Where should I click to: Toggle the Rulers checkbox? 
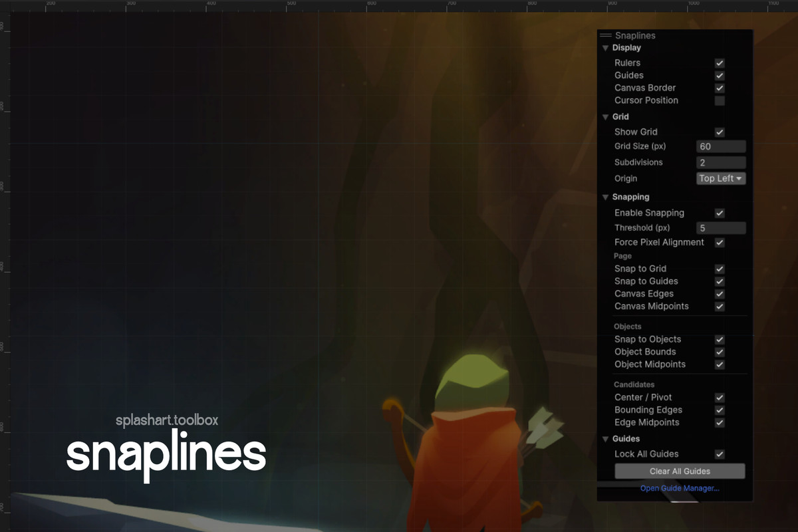click(x=720, y=63)
